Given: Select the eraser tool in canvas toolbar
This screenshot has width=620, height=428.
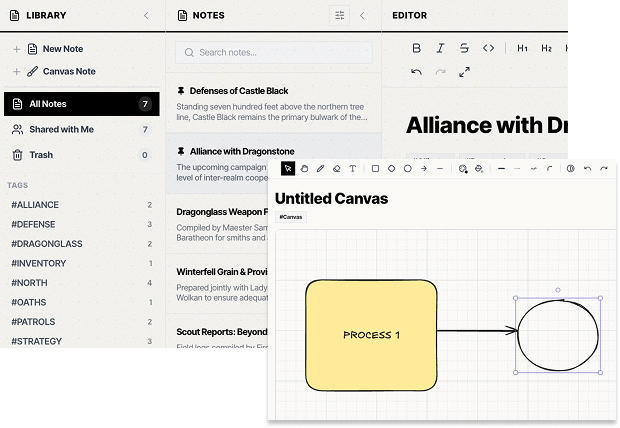Looking at the screenshot, I should coord(336,169).
